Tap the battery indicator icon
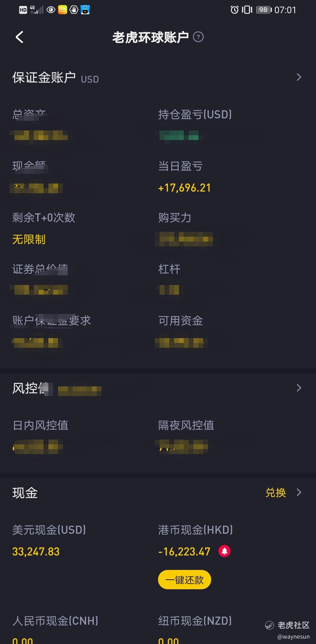This screenshot has width=316, height=644. pyautogui.click(x=264, y=10)
